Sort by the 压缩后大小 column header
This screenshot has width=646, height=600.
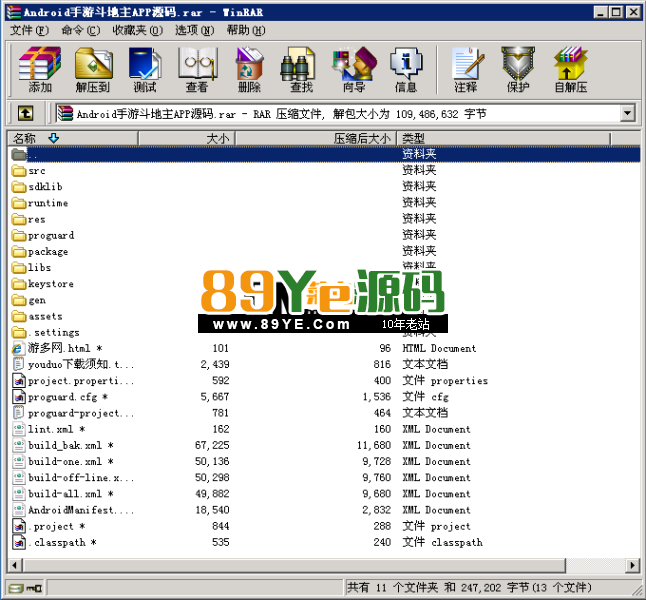point(316,138)
